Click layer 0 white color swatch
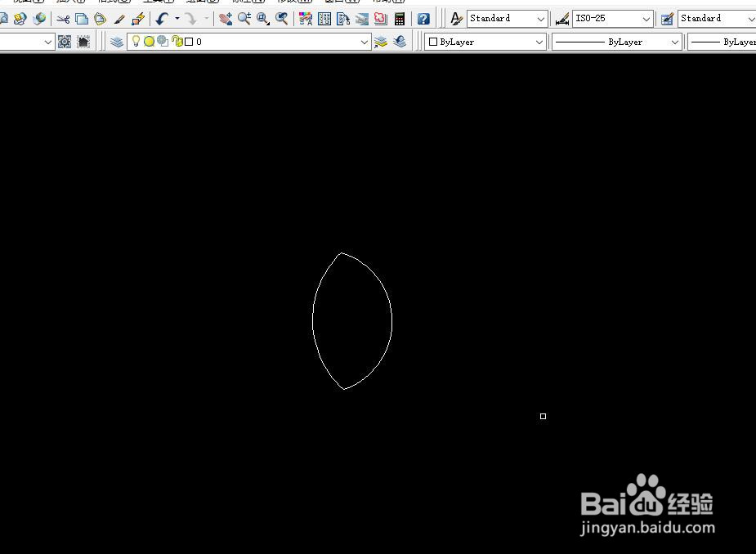The image size is (756, 554). (x=189, y=42)
